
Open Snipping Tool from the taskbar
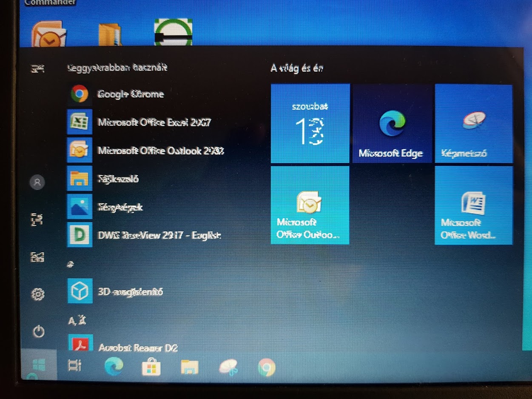tap(228, 368)
